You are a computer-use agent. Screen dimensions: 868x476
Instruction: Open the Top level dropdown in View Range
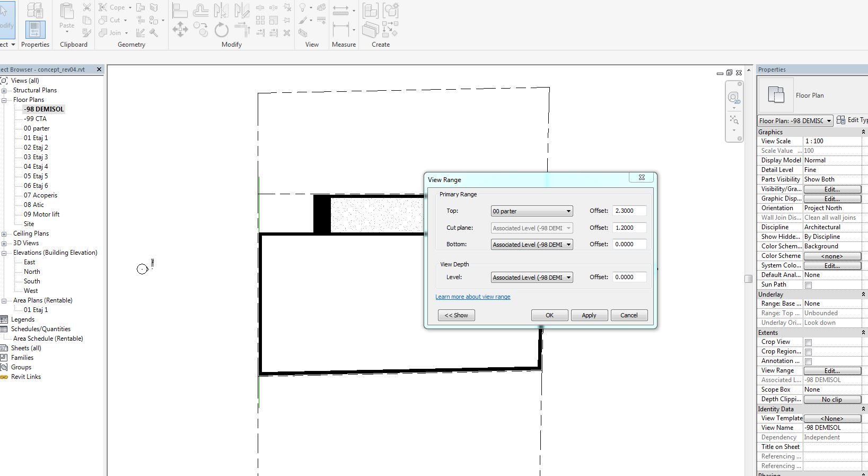click(x=532, y=211)
